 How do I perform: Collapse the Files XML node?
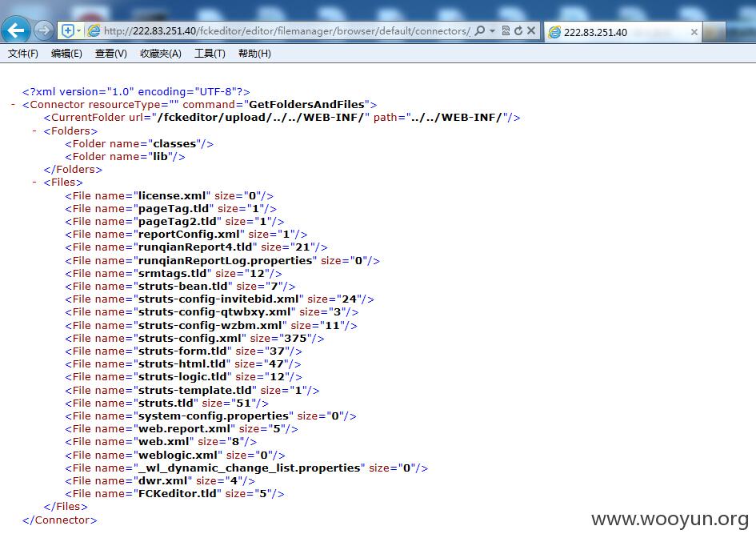(x=34, y=183)
